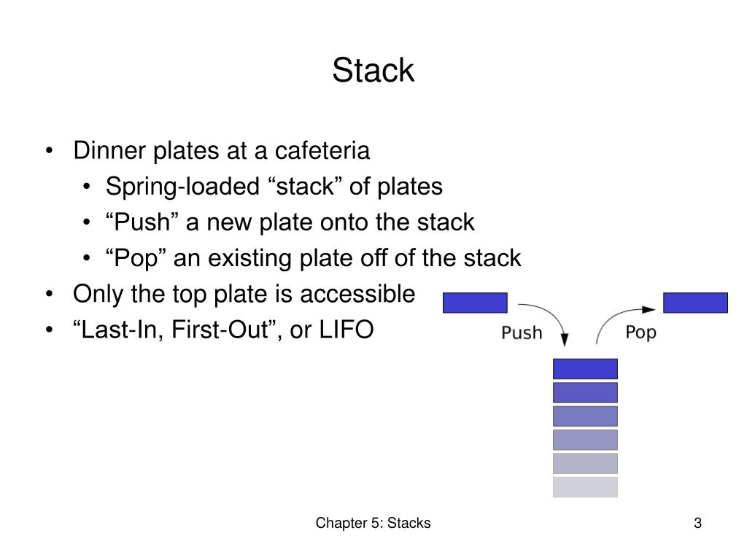The image size is (747, 560).
Task: Click the 'Last-In, First-Out, or LIFO' line
Action: [223, 330]
